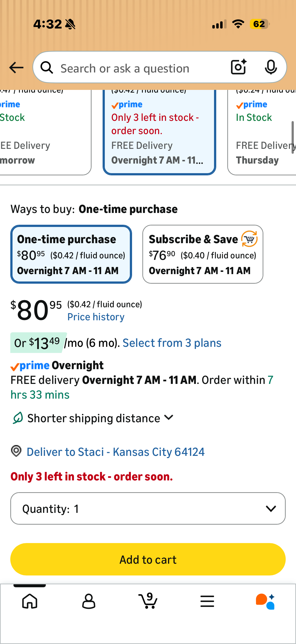The height and width of the screenshot is (644, 296).
Task: Open Select from 3 plans link
Action: [x=172, y=343]
